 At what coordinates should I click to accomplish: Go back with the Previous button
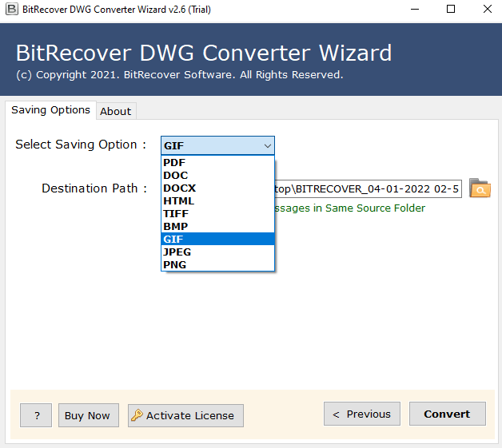point(361,414)
